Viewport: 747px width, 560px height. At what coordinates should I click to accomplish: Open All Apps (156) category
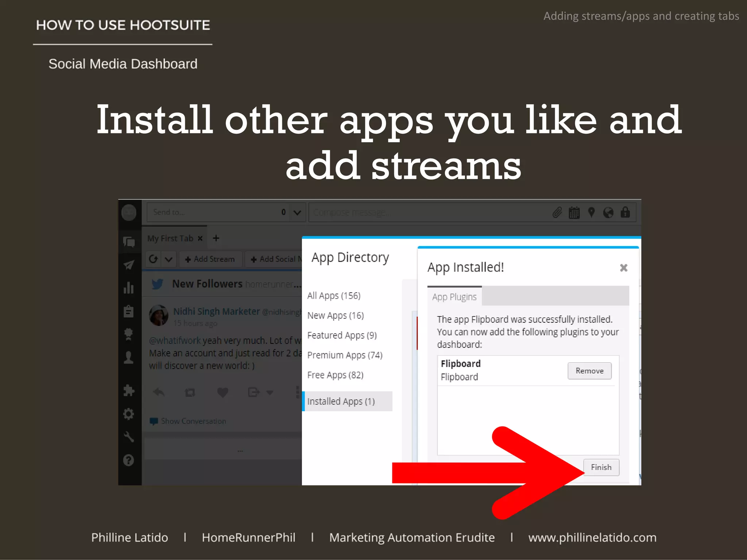point(334,295)
